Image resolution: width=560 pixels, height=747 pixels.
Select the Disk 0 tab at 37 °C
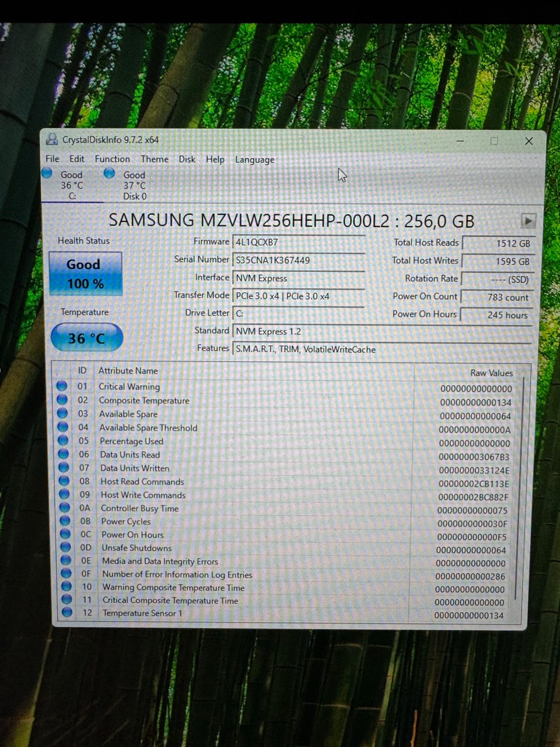(134, 185)
